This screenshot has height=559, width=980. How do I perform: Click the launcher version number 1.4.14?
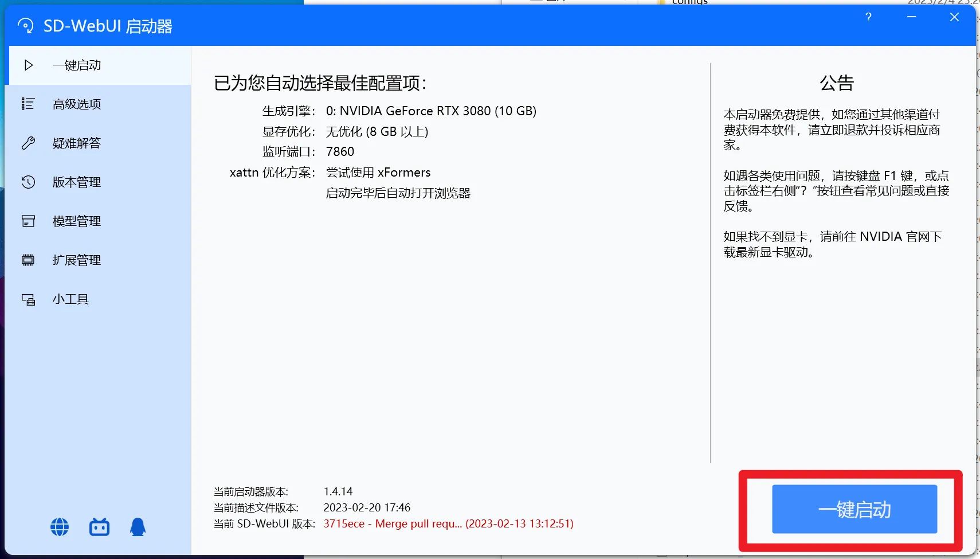coord(338,491)
